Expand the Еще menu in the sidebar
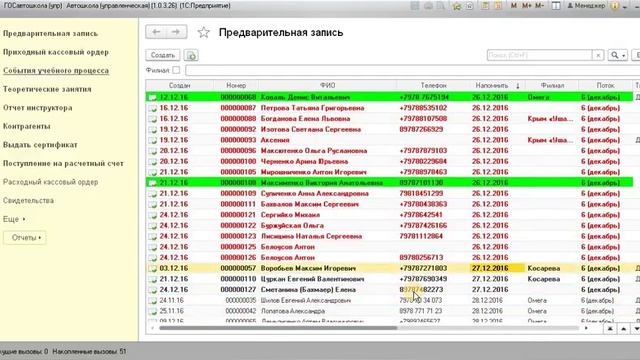This screenshot has width=640, height=360. 14,219
